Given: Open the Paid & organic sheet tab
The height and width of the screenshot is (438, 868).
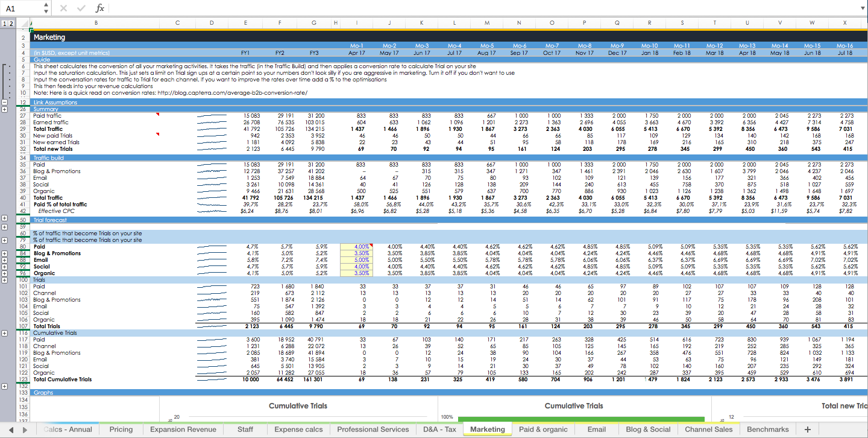Looking at the screenshot, I should coord(543,430).
